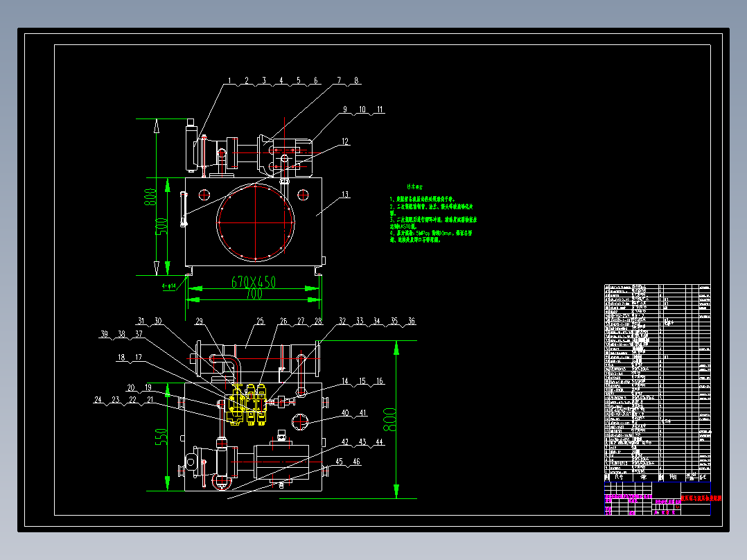Click the 4-φ14 hole annotation
Image resolution: width=747 pixels, height=560 pixels.
(168, 286)
